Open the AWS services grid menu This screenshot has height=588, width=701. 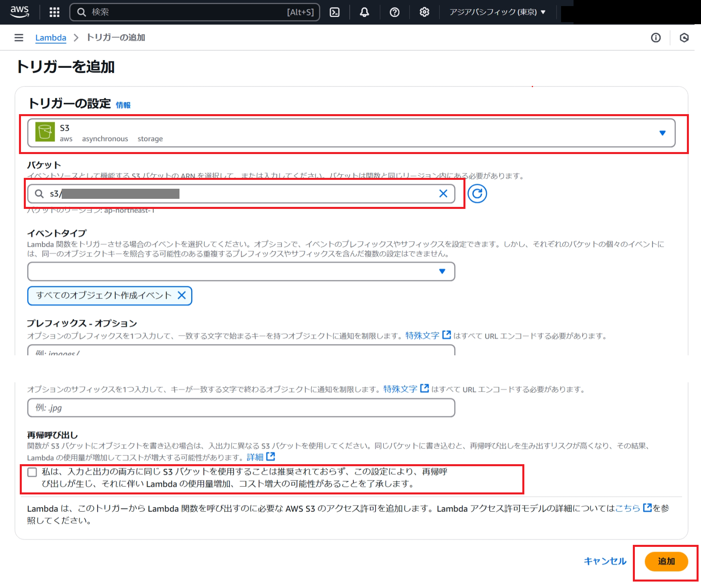54,12
